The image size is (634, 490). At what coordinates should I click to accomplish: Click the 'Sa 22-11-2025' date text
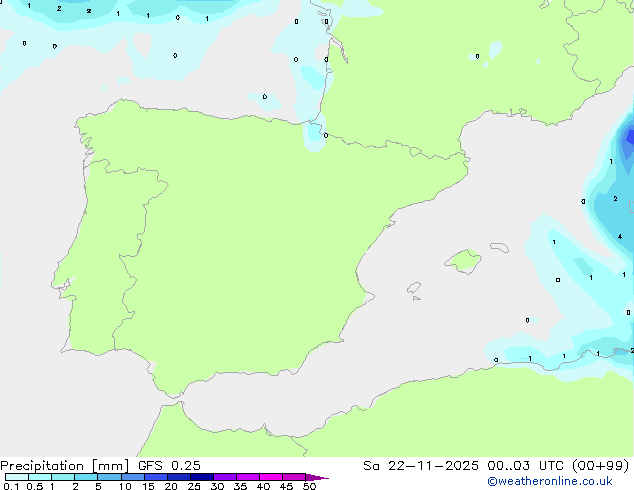coord(421,466)
